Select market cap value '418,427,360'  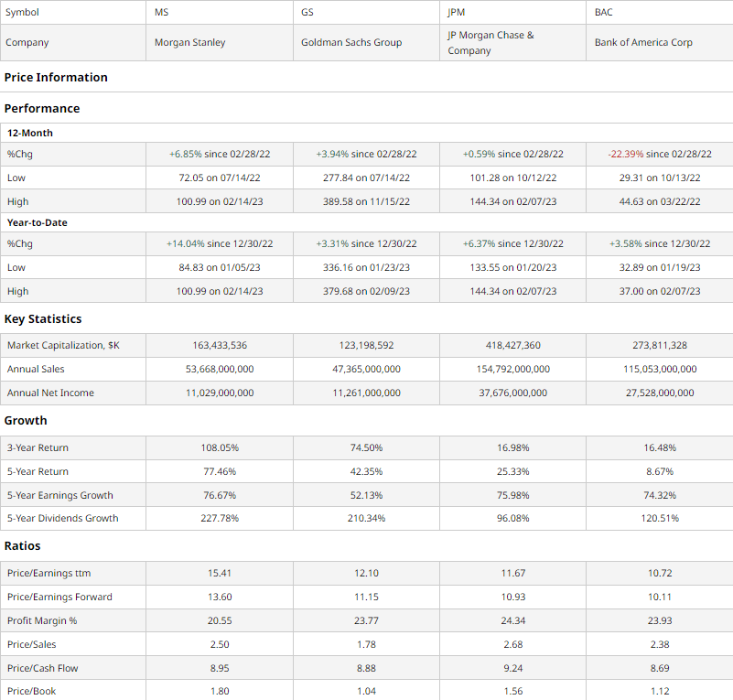pos(513,346)
